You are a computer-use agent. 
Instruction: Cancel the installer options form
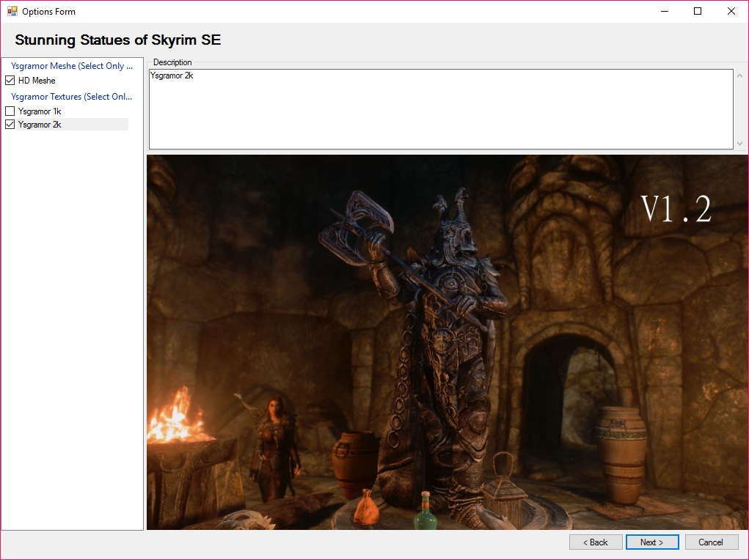(x=712, y=542)
